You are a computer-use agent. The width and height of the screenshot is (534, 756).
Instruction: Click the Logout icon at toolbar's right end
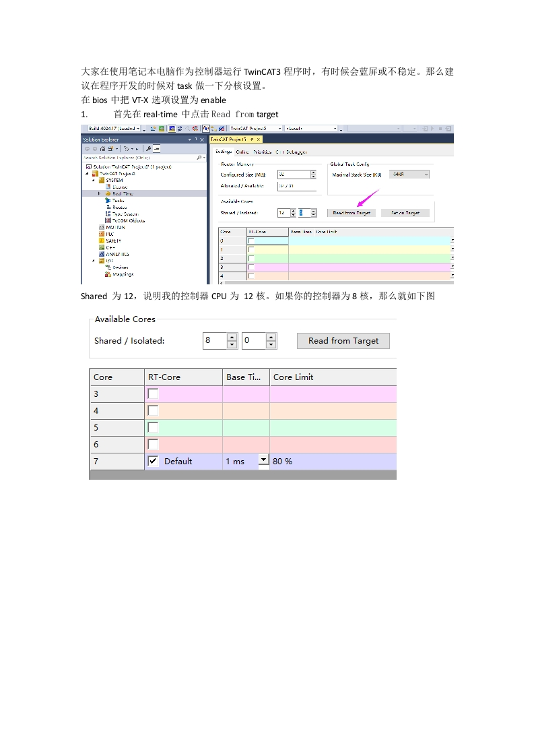[x=448, y=129]
